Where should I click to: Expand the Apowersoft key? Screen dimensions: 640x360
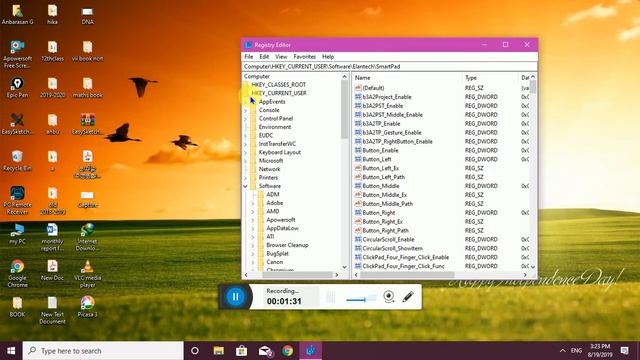[x=253, y=220]
